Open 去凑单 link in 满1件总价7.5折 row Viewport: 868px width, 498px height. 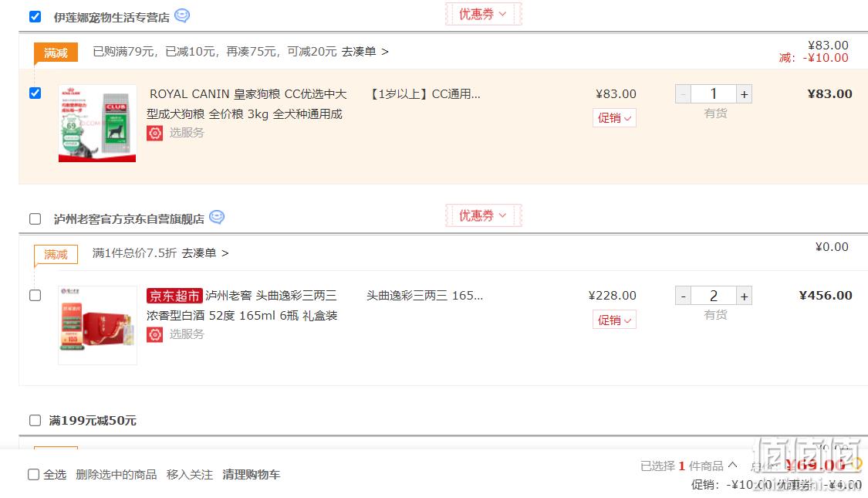tap(204, 253)
